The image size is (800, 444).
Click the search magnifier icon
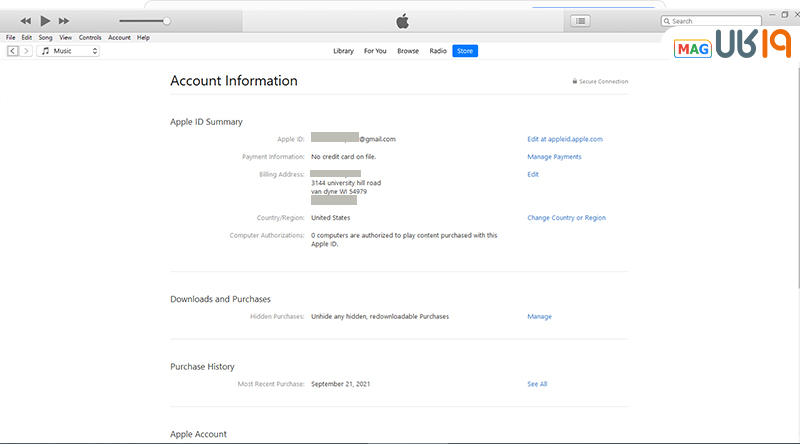[668, 21]
